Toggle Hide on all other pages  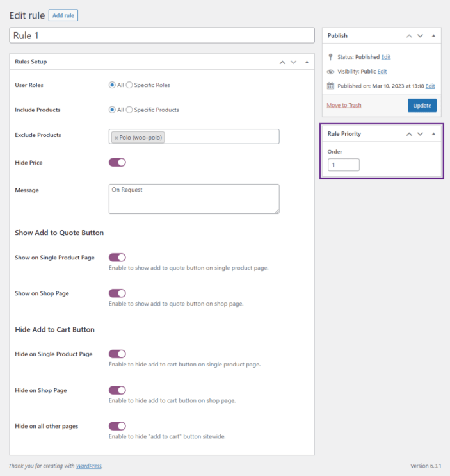117,426
